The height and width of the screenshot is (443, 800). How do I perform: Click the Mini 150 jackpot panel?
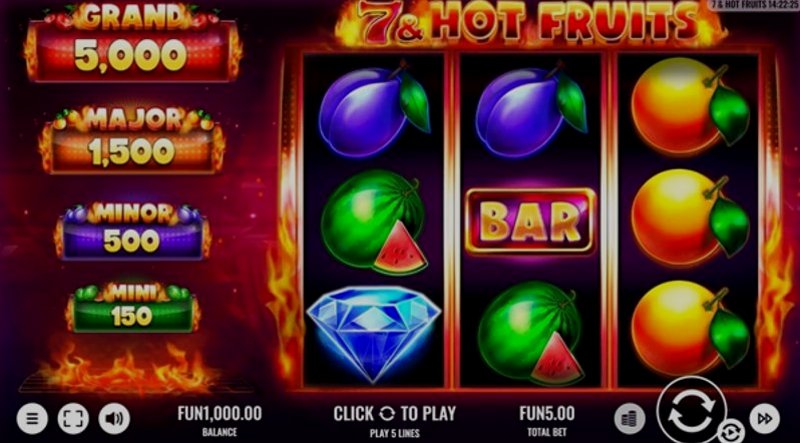[133, 308]
